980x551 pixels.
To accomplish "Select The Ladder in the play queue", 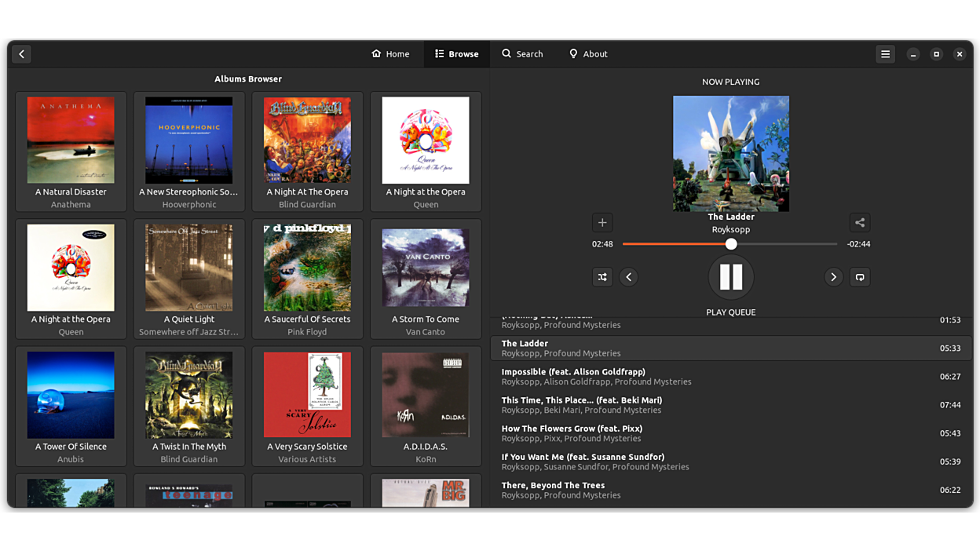I will coord(731,348).
